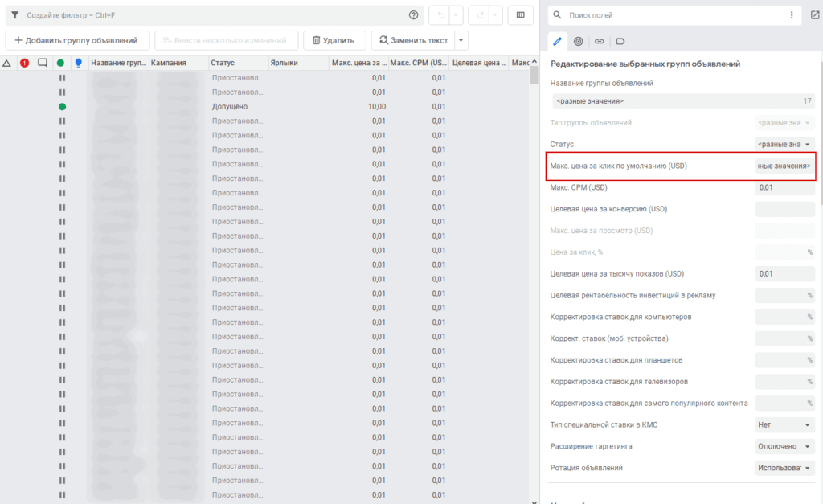Viewport: 823px width, 504px height.
Task: Sort by the green status dot column
Action: [61, 63]
